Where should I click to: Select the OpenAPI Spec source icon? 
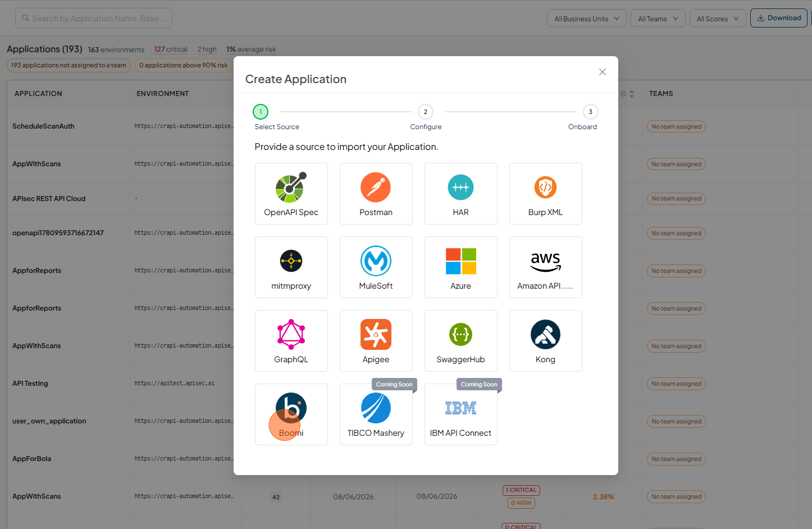click(290, 188)
